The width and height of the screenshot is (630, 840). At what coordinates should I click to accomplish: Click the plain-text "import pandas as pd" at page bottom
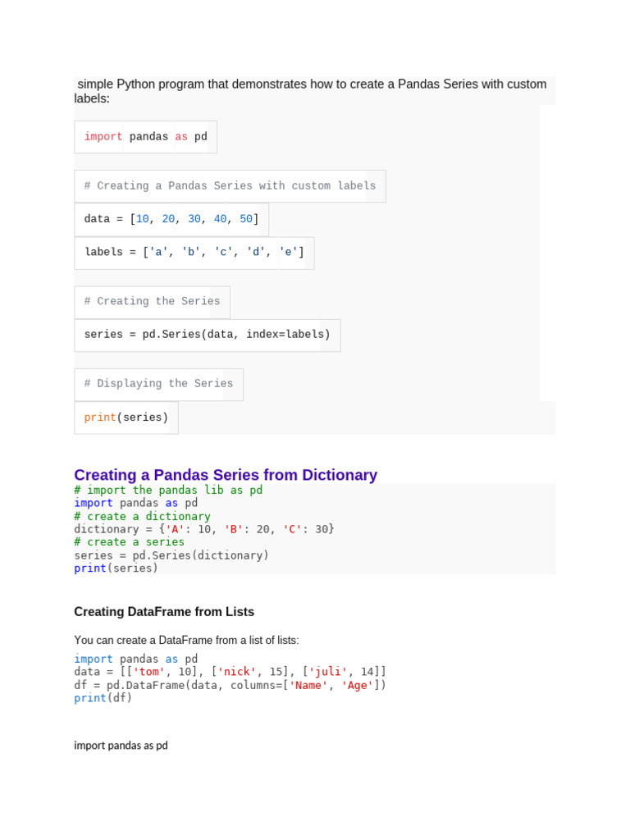coord(121,746)
